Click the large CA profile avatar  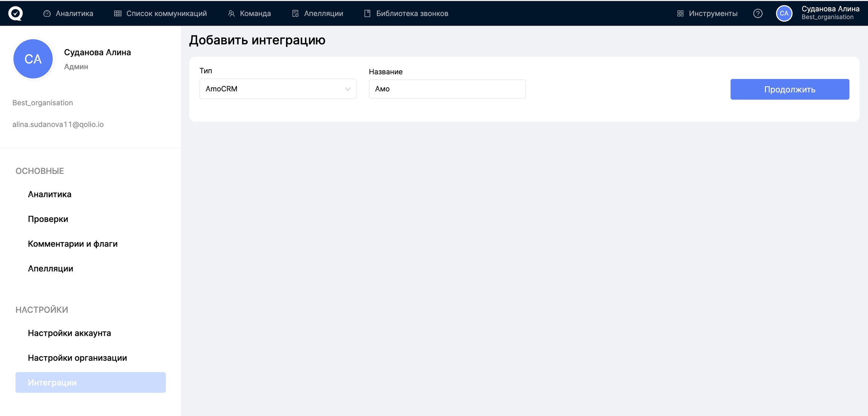[33, 59]
